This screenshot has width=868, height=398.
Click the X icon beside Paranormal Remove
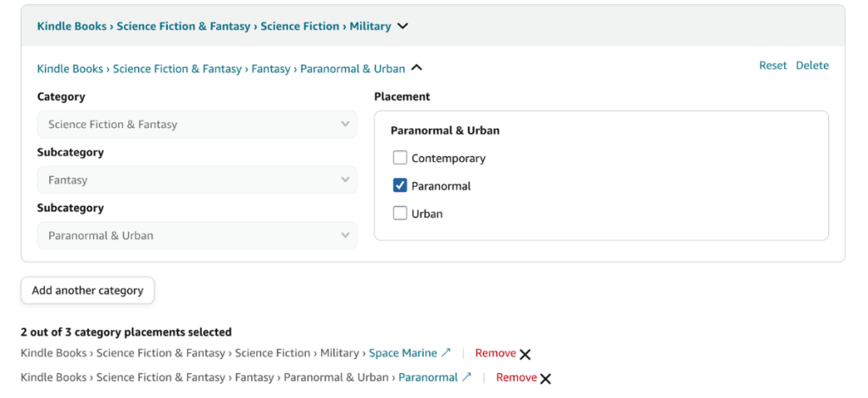click(546, 378)
